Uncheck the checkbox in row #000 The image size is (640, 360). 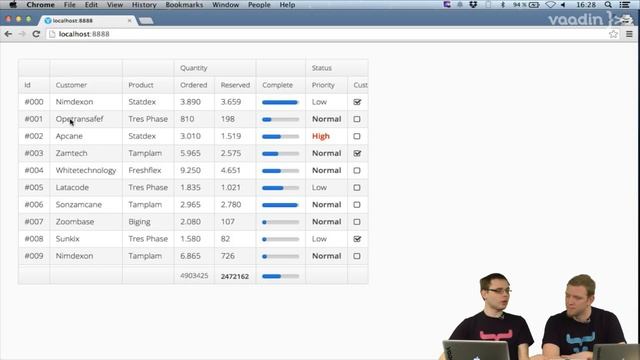[357, 102]
